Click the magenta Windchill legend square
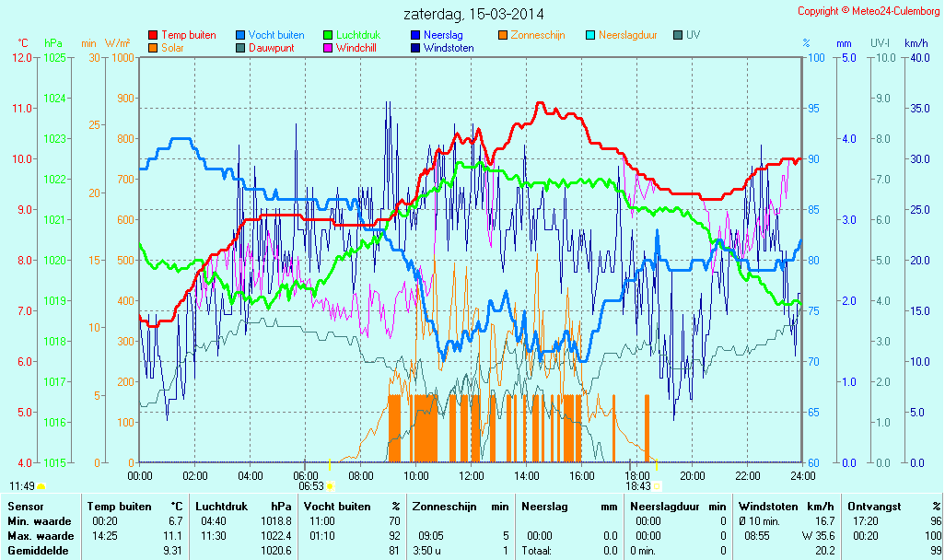This screenshot has height=560, width=945. [x=328, y=48]
